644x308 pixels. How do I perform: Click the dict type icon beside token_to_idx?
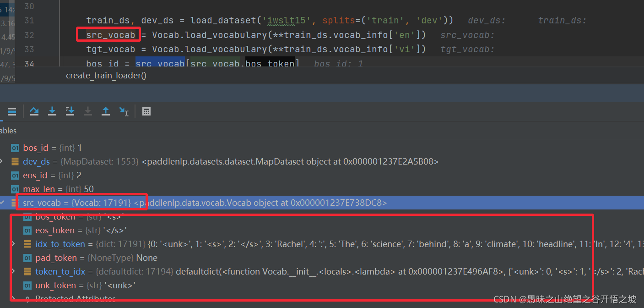pyautogui.click(x=27, y=271)
